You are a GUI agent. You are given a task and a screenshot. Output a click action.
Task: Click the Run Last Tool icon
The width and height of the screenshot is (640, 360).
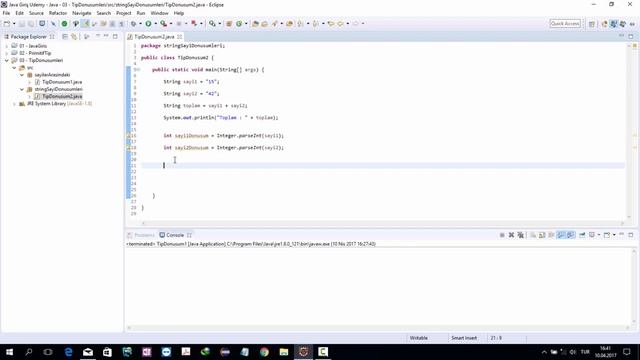pyautogui.click(x=163, y=24)
